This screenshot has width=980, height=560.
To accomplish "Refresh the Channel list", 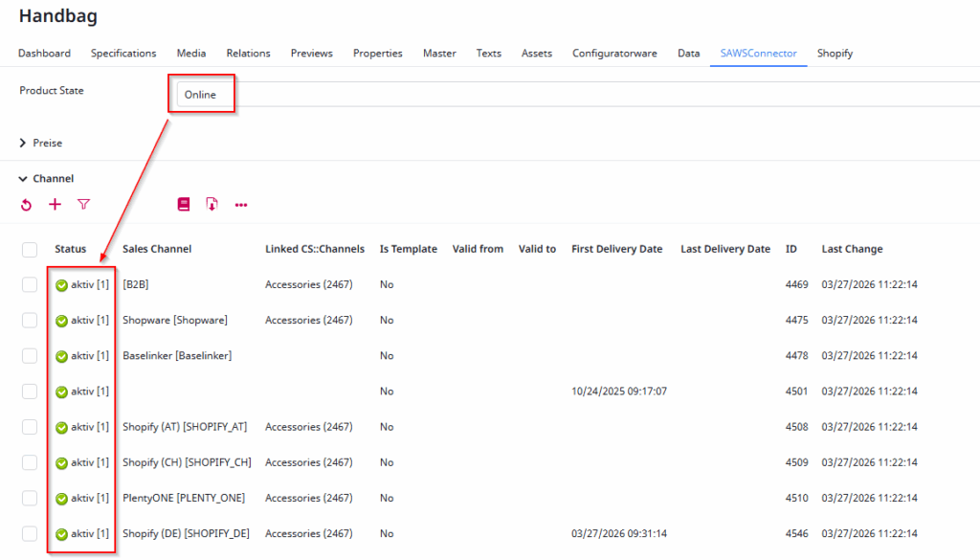I will 25,204.
